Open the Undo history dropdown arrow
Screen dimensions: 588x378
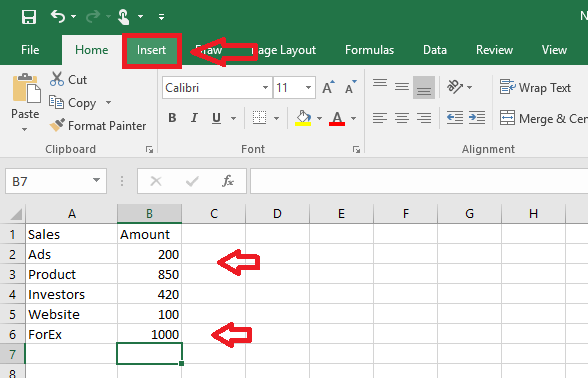point(74,16)
